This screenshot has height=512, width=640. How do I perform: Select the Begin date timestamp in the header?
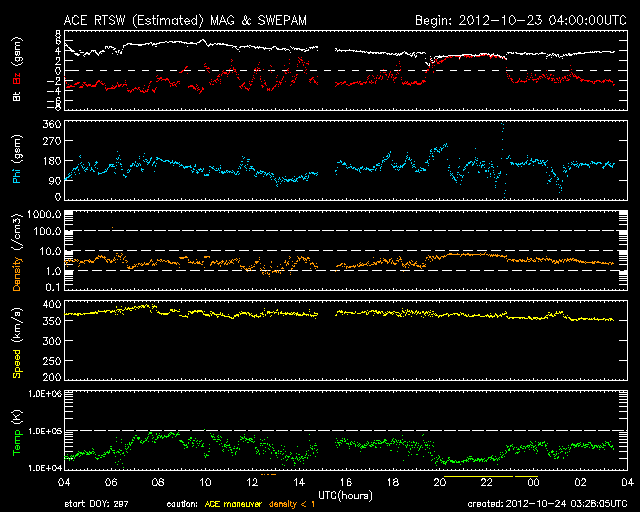click(x=519, y=20)
